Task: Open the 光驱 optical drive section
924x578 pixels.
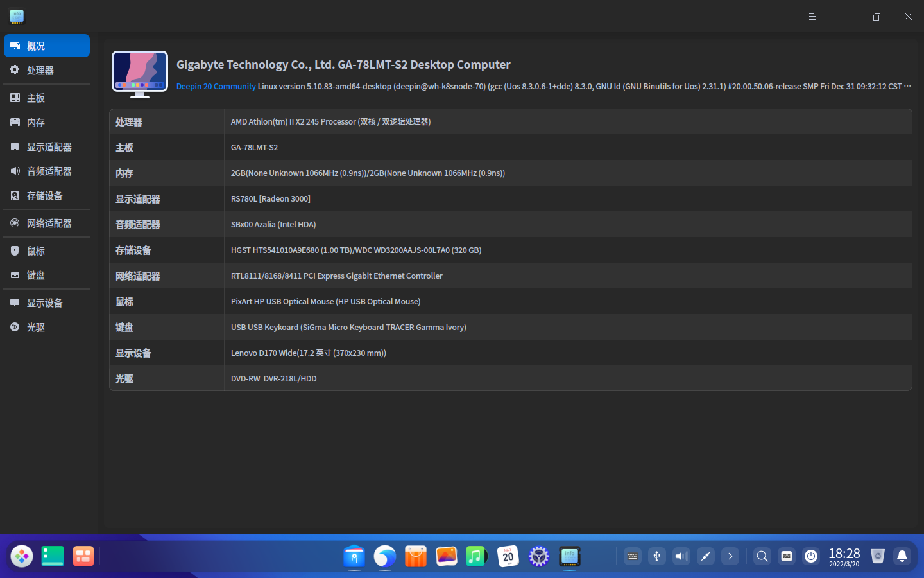Action: tap(35, 328)
